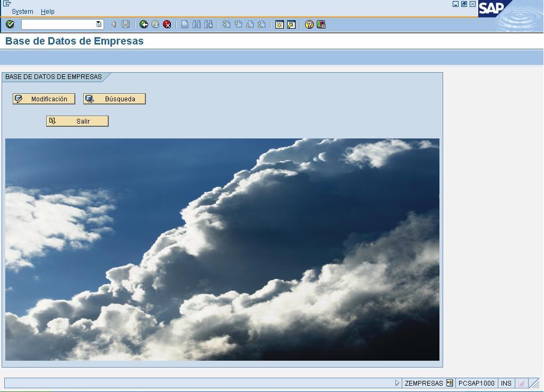Click the PCSAP1000 server name in status bar
This screenshot has width=544, height=392.
(477, 383)
